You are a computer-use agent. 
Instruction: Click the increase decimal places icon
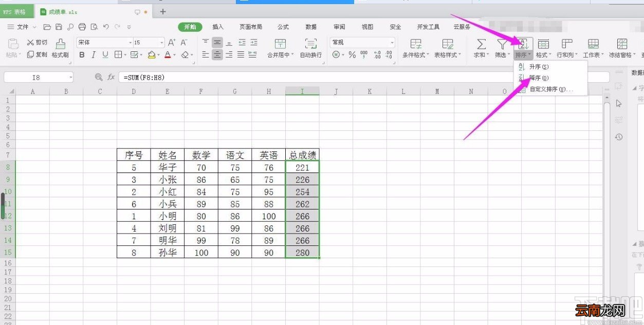(377, 54)
